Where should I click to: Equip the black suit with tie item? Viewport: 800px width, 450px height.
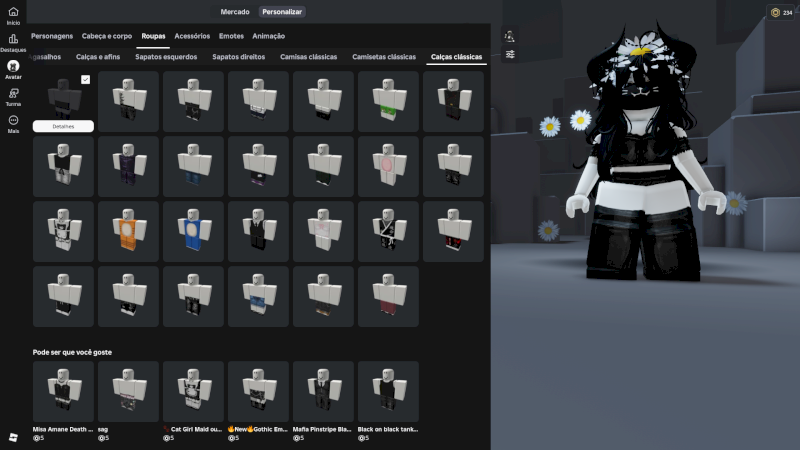point(258,232)
